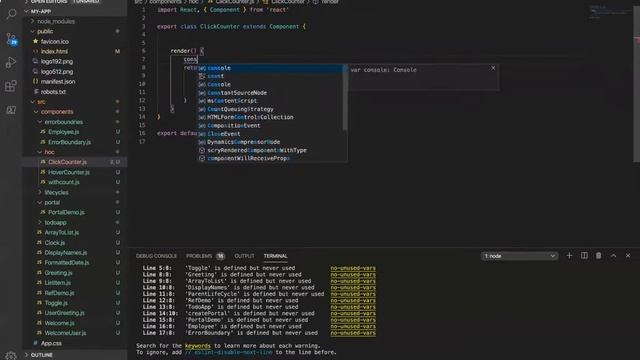Click the 'keywords' link in terminal
Screen dimensions: 640x360
click(198, 346)
